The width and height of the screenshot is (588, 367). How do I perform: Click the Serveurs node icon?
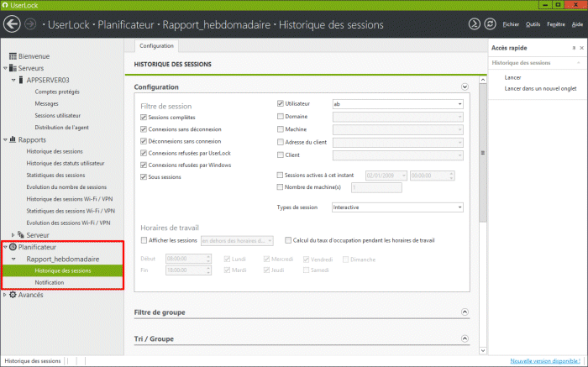(13, 68)
